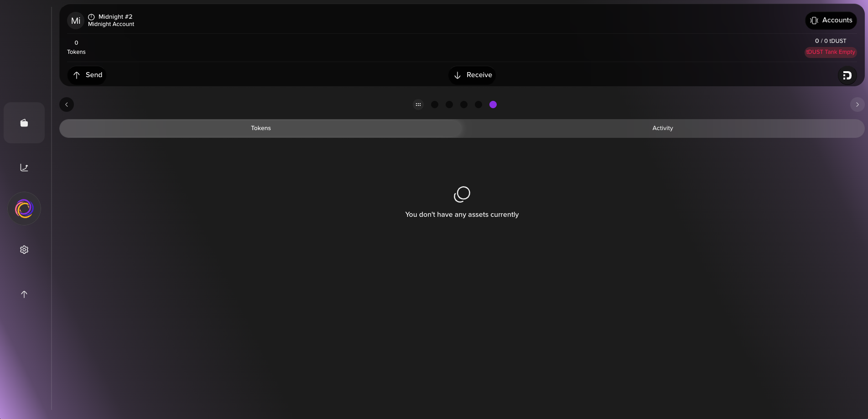Select the third carousel dot

(464, 105)
